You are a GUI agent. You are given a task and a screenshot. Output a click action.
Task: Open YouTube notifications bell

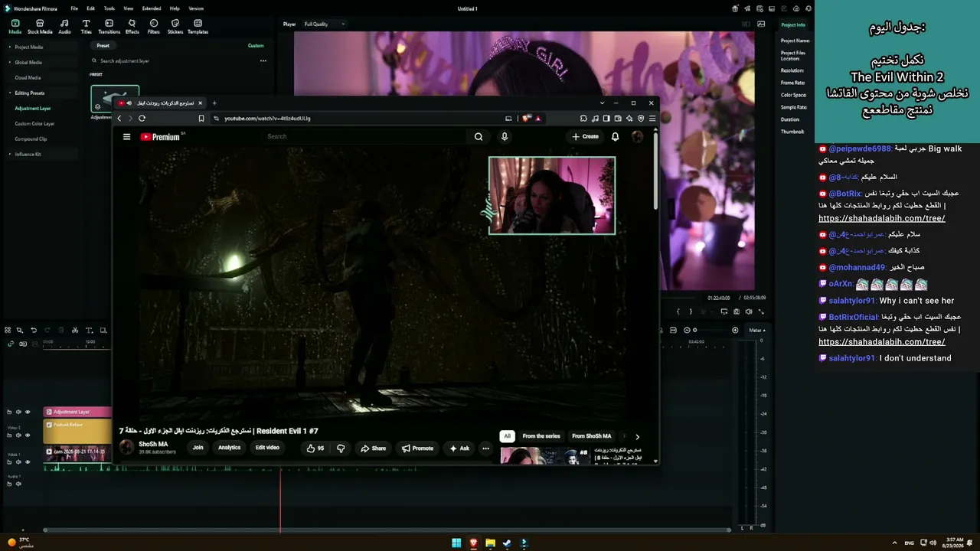pos(615,137)
